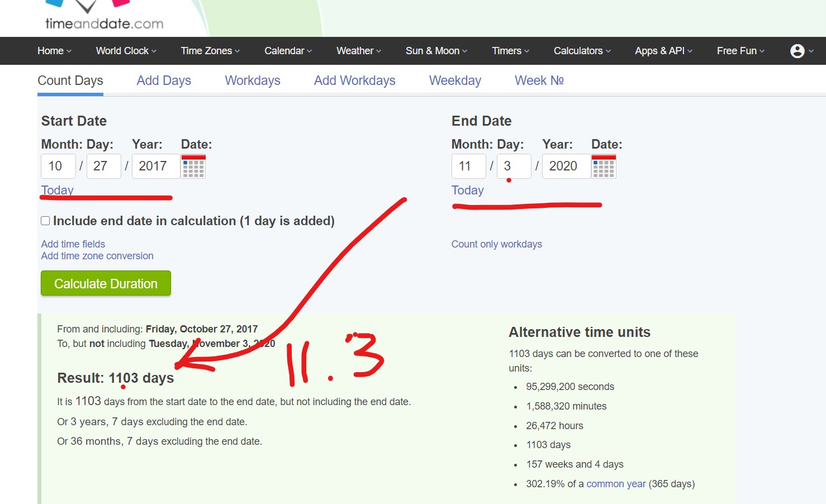Expand the Time Zones menu
This screenshot has height=504, width=826.
210,51
